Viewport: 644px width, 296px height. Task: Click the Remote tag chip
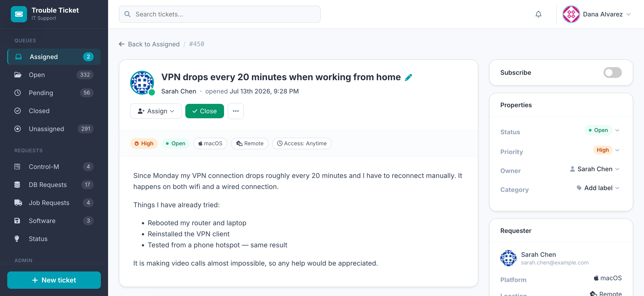pos(250,143)
